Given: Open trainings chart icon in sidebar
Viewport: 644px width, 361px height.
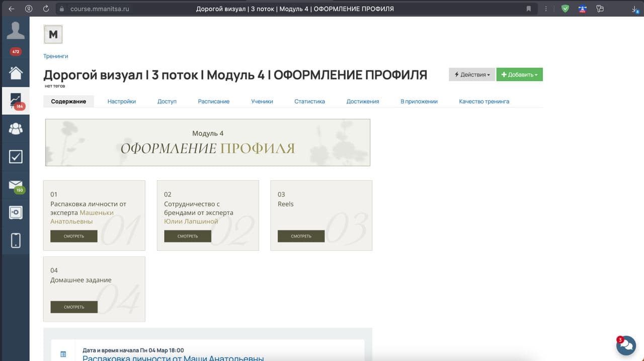Looking at the screenshot, I should [x=16, y=101].
